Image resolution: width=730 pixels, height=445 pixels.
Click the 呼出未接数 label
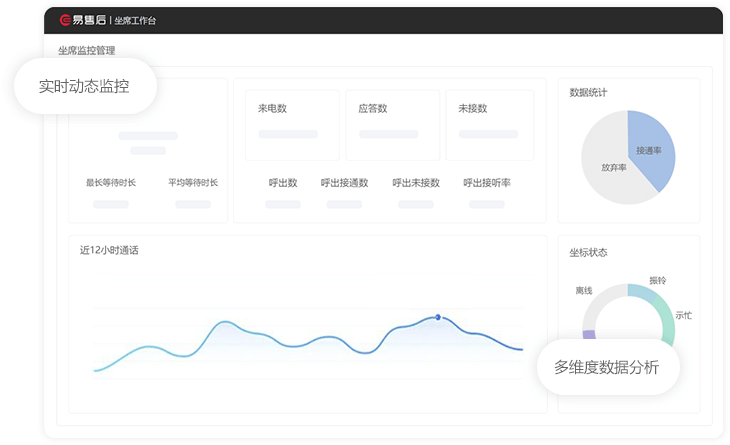(416, 183)
